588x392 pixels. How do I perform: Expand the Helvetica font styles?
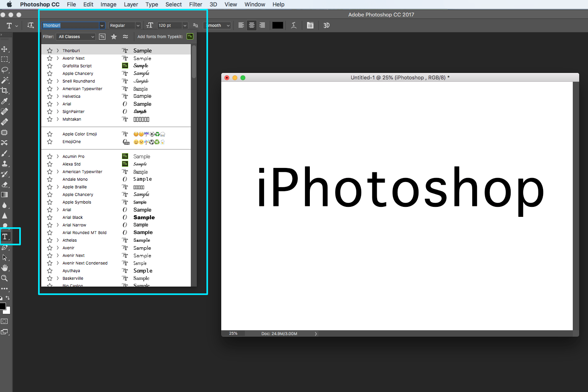pyautogui.click(x=58, y=96)
